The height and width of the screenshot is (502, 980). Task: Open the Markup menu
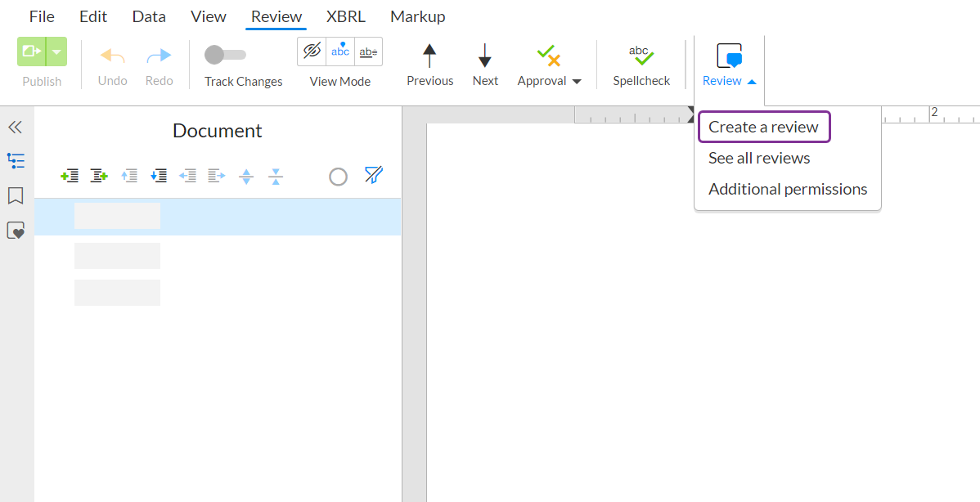click(417, 16)
